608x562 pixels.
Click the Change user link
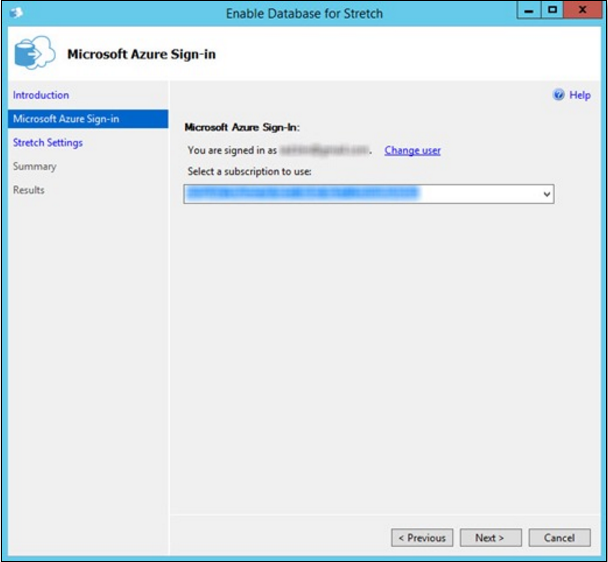[x=412, y=150]
